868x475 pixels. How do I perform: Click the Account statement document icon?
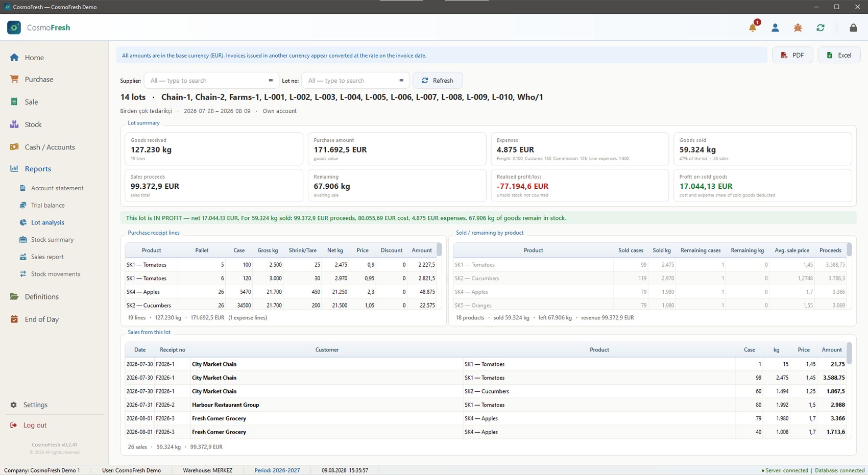(23, 188)
